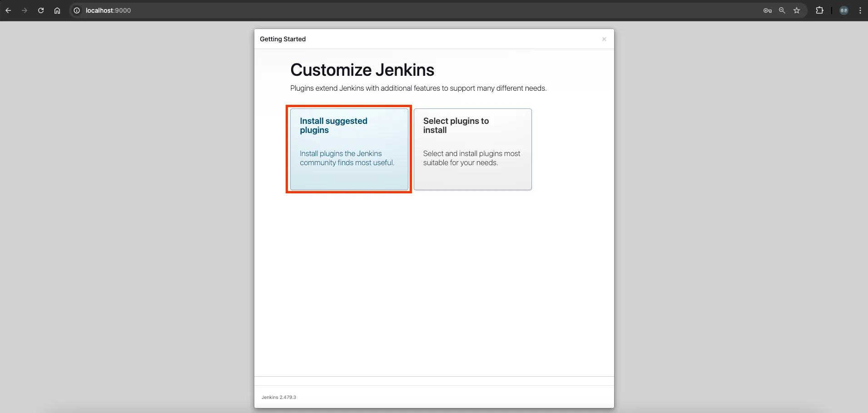Reload the localhost:9000 page
Screen dimensions: 868x413
click(41, 10)
